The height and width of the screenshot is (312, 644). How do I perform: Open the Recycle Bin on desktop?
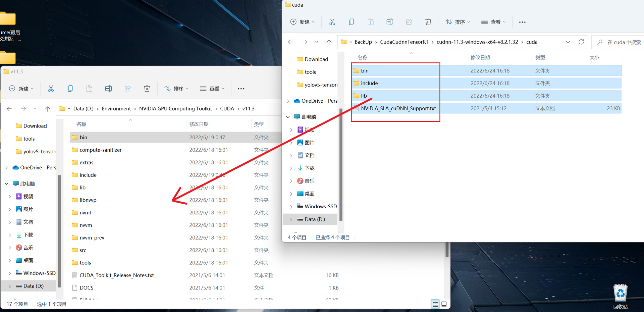click(x=620, y=297)
